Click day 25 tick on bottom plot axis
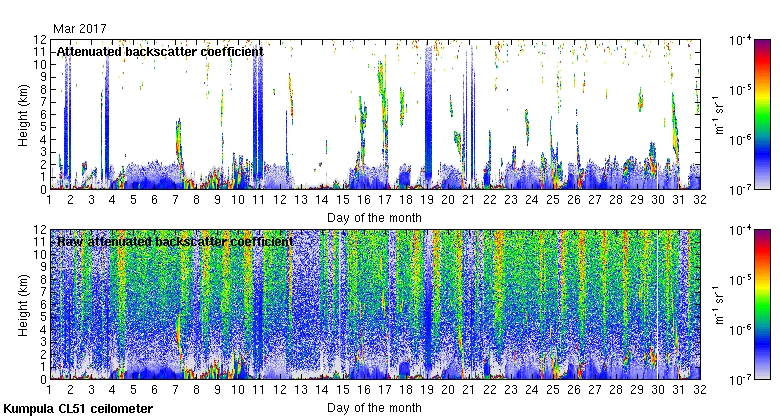 pos(553,390)
